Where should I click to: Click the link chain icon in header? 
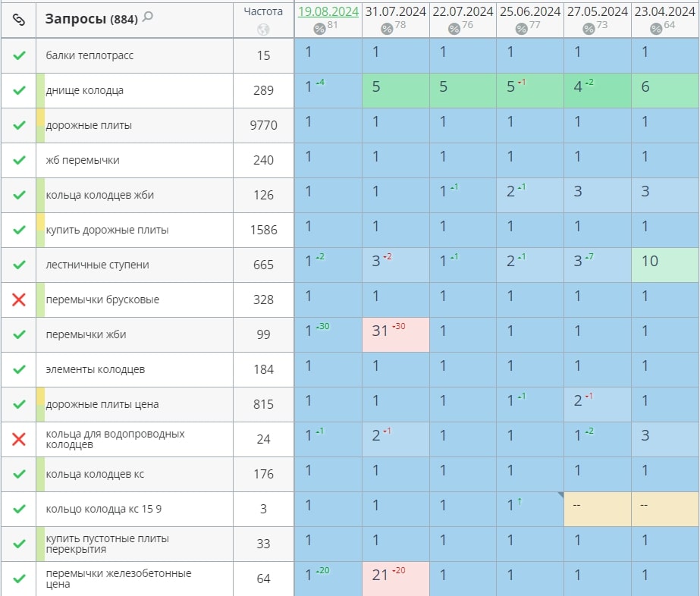19,20
